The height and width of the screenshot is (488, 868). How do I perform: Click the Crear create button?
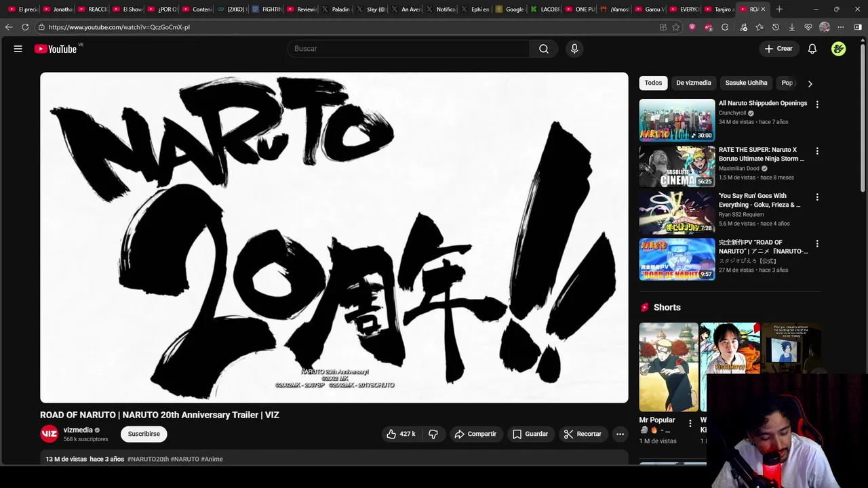pos(778,49)
